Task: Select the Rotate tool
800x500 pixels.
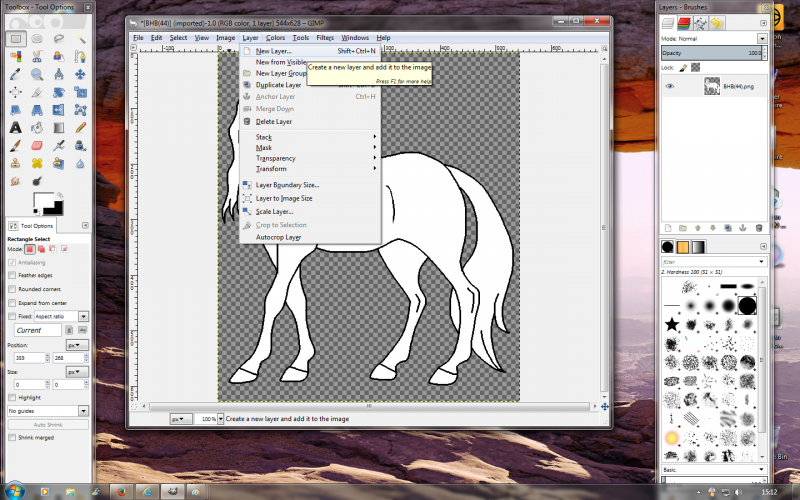Action: [59, 92]
